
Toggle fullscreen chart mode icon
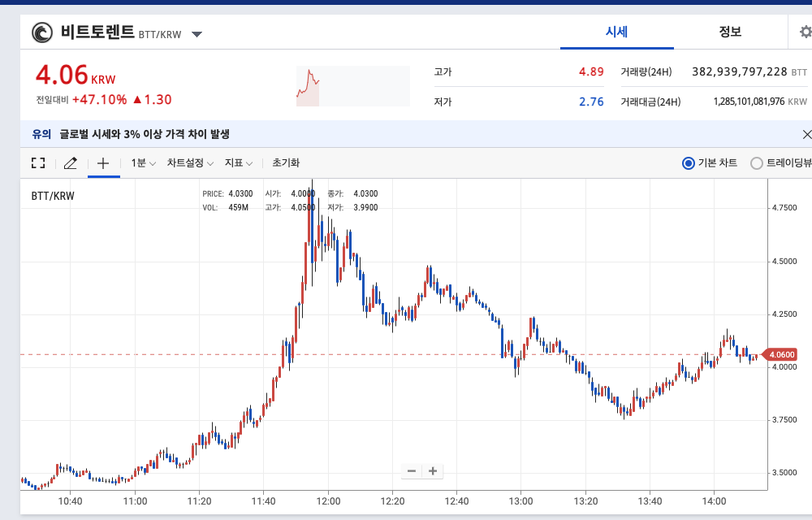[x=38, y=163]
